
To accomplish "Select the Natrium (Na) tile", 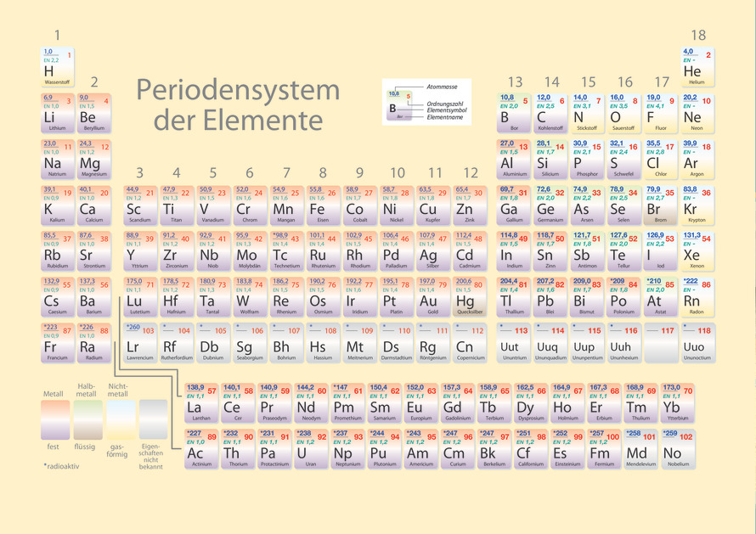I will tap(58, 160).
